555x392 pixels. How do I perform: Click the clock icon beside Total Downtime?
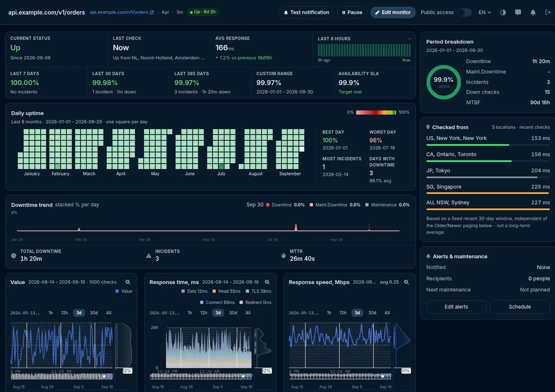pyautogui.click(x=14, y=256)
